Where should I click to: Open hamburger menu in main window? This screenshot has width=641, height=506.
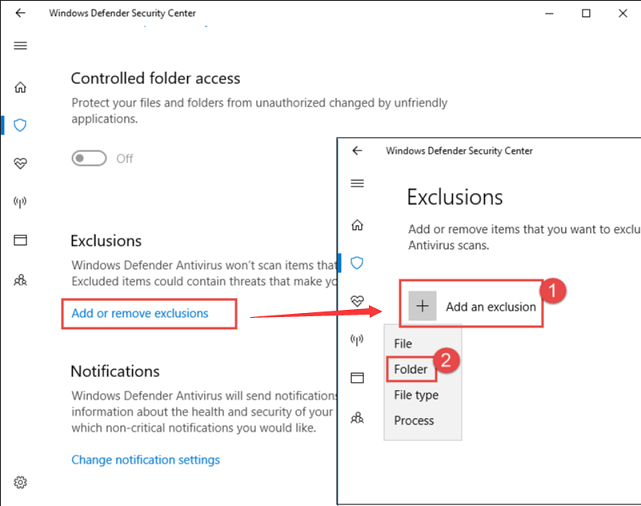20,46
